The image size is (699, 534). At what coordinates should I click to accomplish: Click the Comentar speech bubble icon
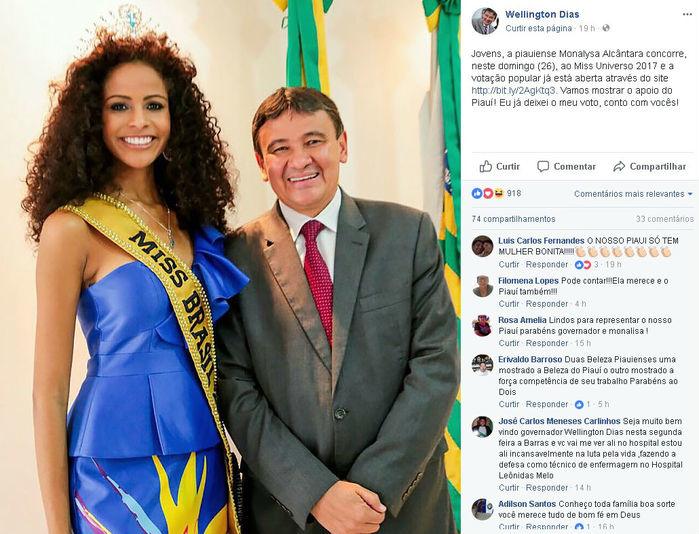click(x=543, y=167)
